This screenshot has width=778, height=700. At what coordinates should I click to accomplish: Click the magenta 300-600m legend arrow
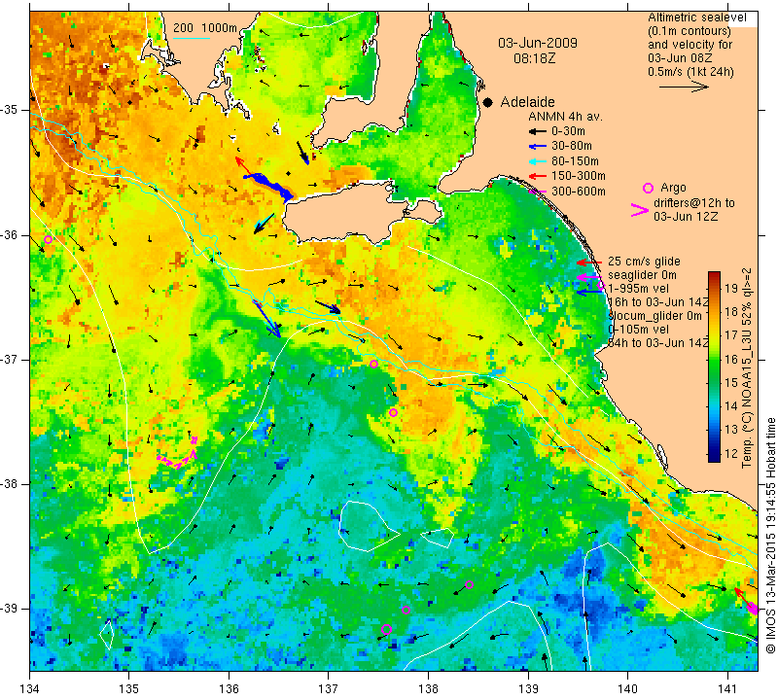(x=537, y=192)
